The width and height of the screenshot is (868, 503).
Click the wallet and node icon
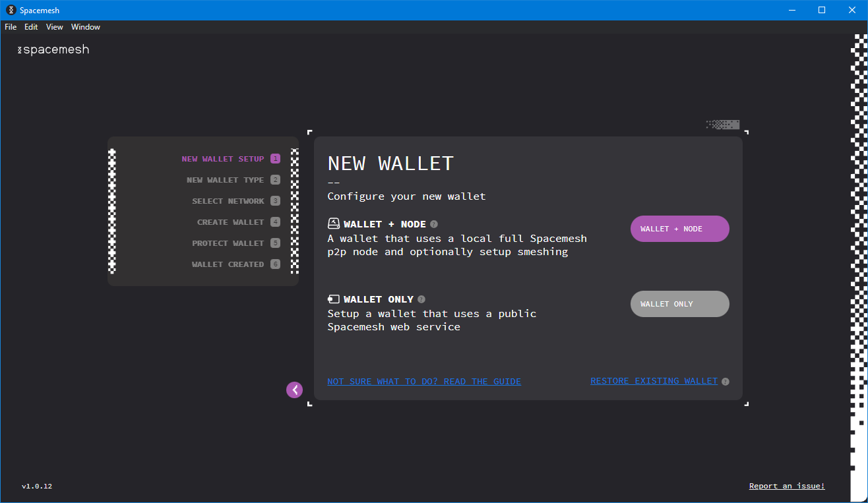point(334,223)
